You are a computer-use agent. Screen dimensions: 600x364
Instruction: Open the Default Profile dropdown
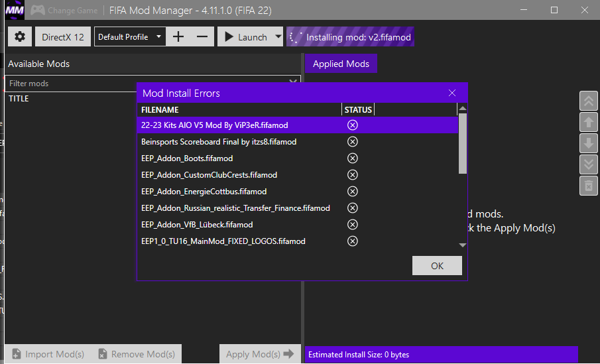[130, 36]
